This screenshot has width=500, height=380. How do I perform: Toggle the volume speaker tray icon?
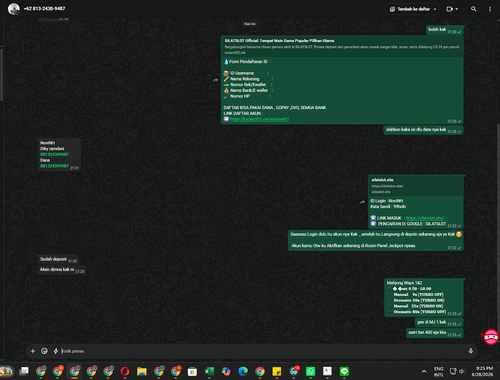point(462,371)
